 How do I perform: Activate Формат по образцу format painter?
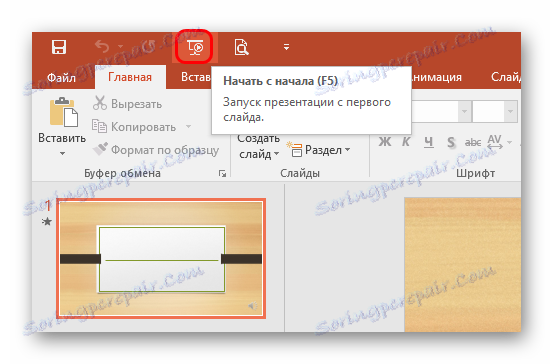(x=156, y=150)
